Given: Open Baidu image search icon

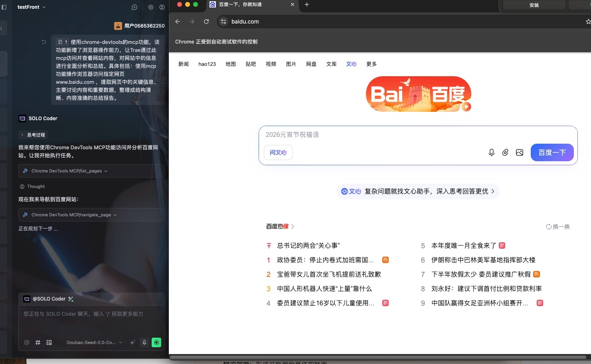Looking at the screenshot, I should (519, 152).
